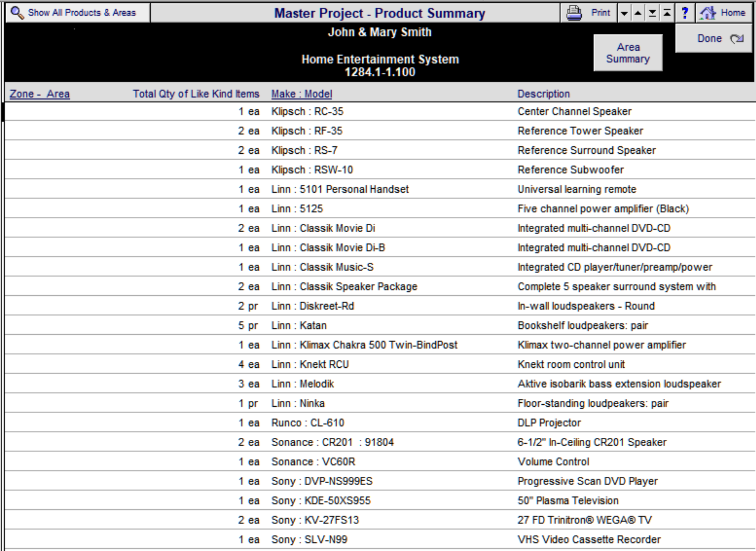
Task: Jump to bottom with underlined down arrow
Action: click(x=652, y=13)
